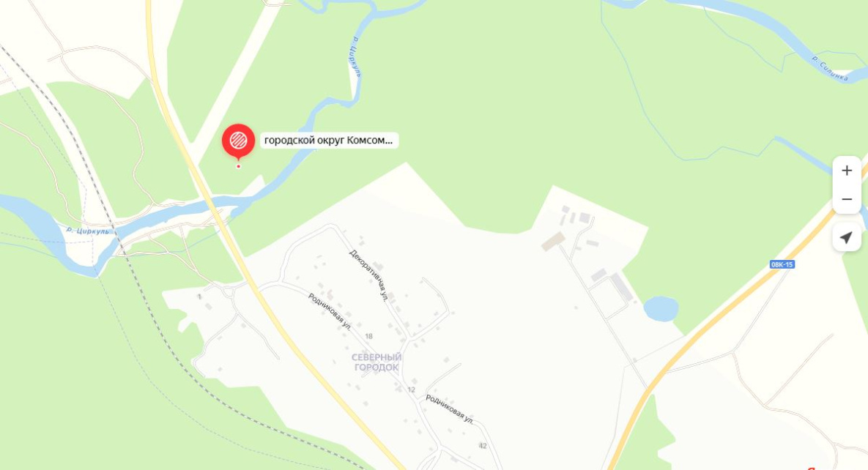Click the vertical р. Циркуль label at top
Image resolution: width=868 pixels, height=470 pixels.
[x=355, y=57]
